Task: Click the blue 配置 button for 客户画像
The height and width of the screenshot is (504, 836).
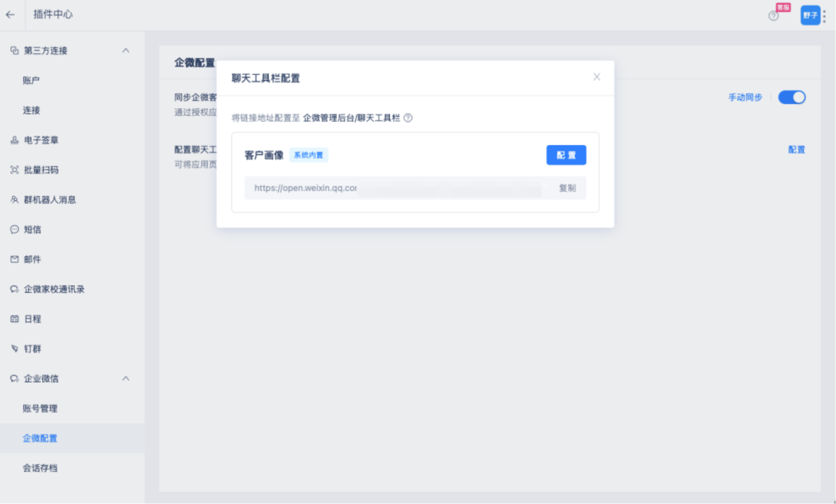Action: point(566,155)
